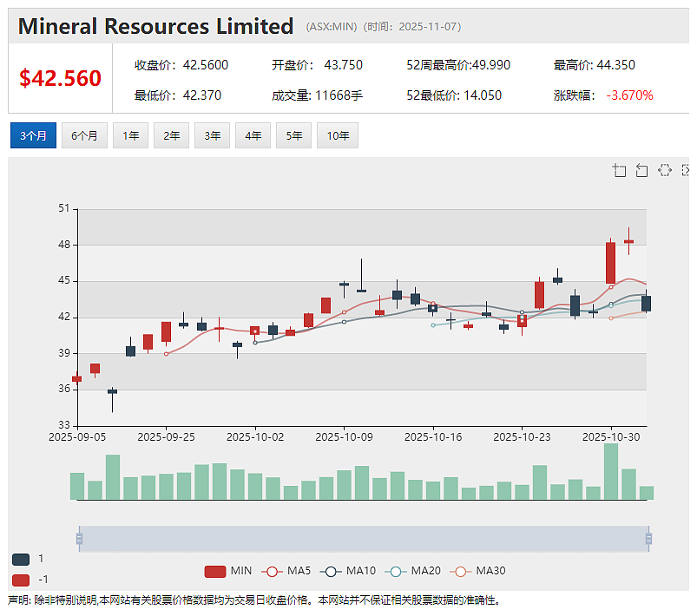Hide the MA10 moving average line
This screenshot has height=616, width=697.
(347, 571)
